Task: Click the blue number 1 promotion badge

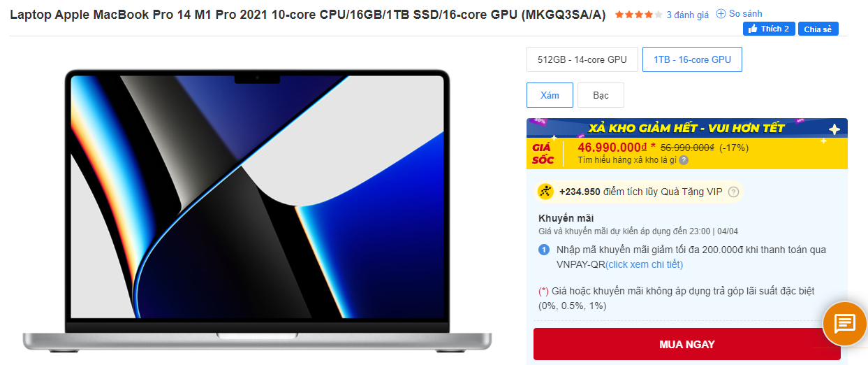Action: (544, 250)
